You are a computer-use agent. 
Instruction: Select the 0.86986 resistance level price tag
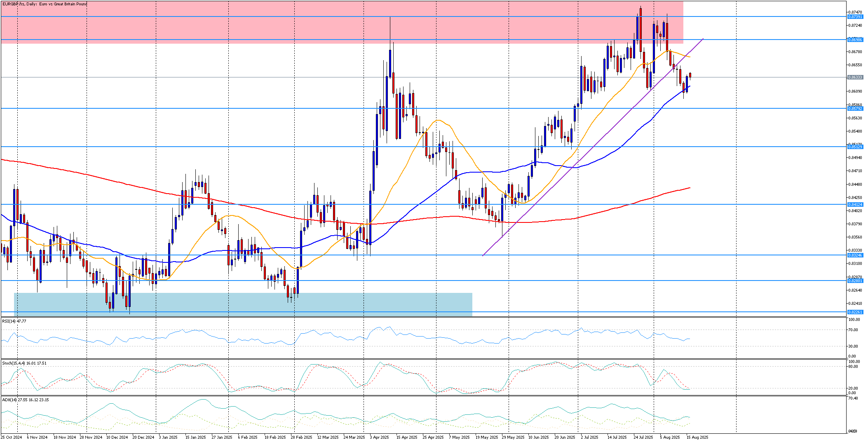[854, 40]
